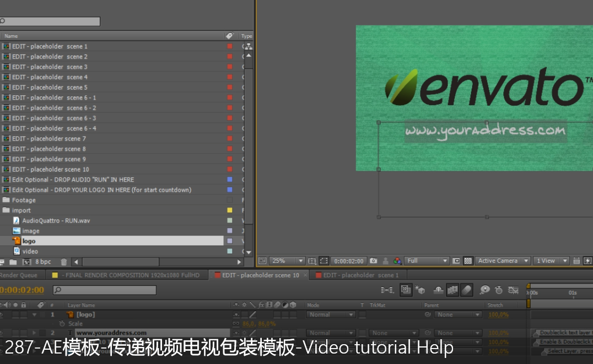This screenshot has height=364, width=593.
Task: Toggle Live Update in timeline
Action: tap(406, 290)
